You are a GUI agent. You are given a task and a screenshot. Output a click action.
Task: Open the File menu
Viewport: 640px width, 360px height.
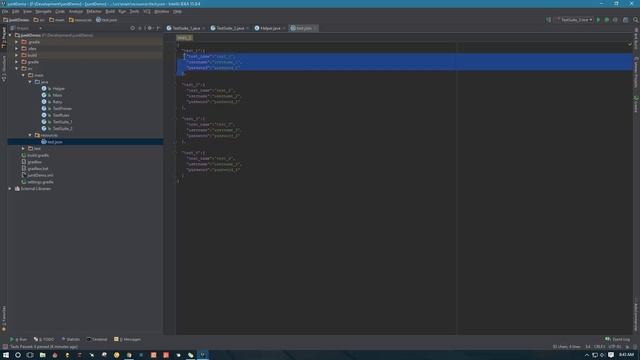coord(5,11)
